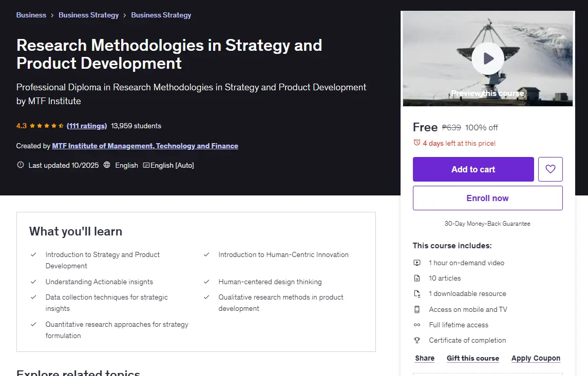Click the downloadable resource icon
This screenshot has width=588, height=376.
417,293
